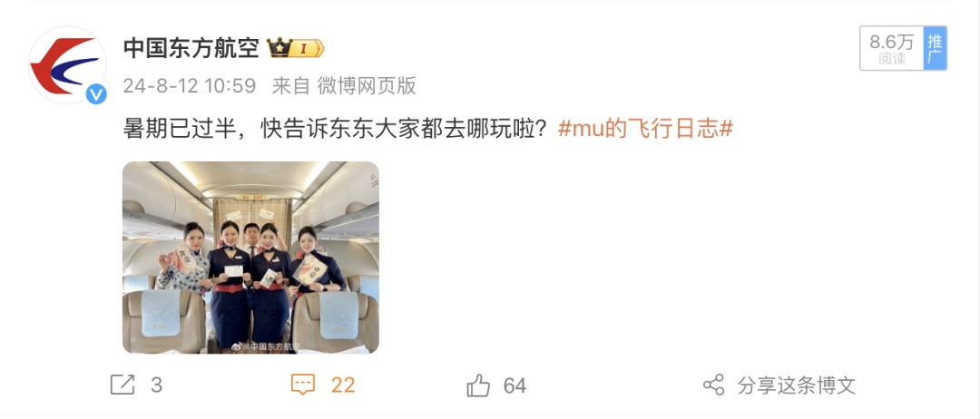980x419 pixels.
Task: Click the repost count 3
Action: [156, 385]
